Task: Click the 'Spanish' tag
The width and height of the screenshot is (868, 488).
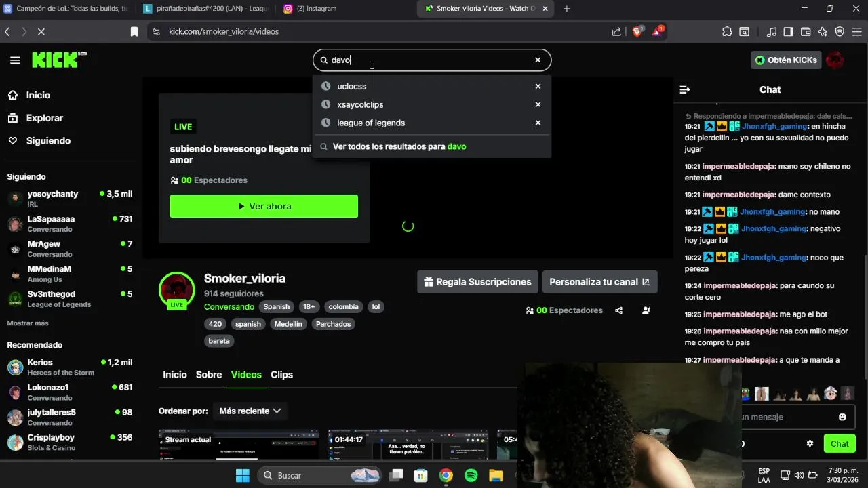Action: click(x=276, y=306)
